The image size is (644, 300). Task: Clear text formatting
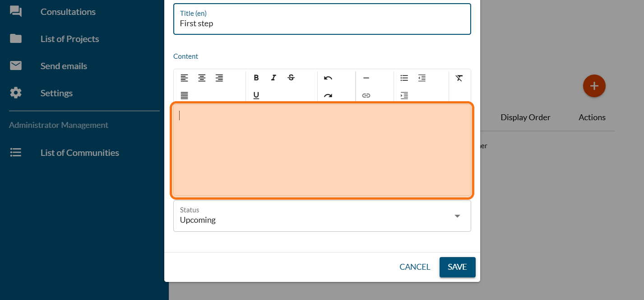click(459, 78)
